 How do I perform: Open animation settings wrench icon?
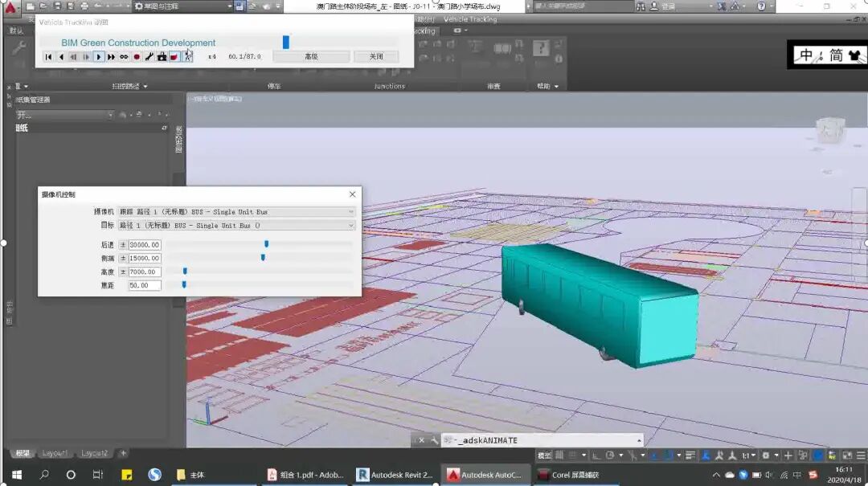coord(149,57)
